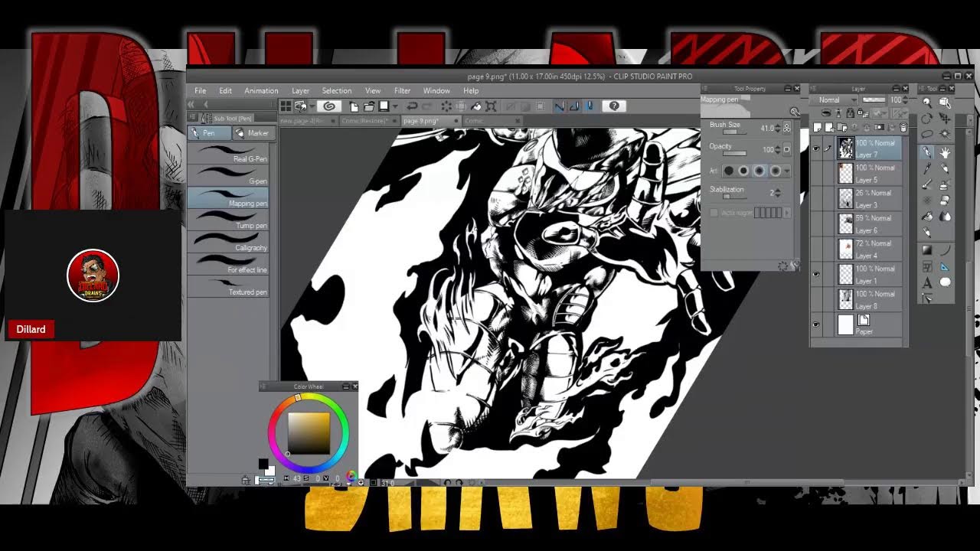
Task: Enable the Vector magnet checkbox
Action: [714, 213]
